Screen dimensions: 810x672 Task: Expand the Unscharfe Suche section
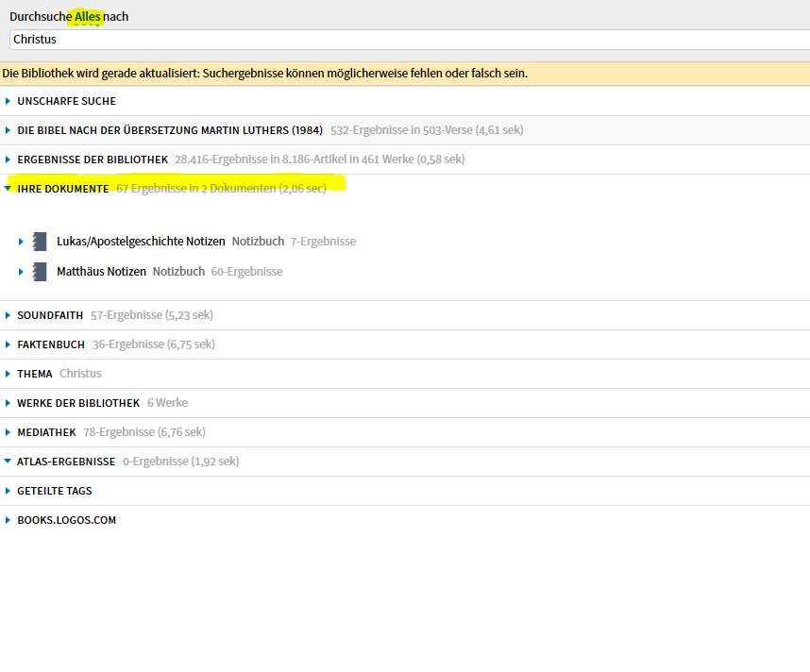click(8, 101)
